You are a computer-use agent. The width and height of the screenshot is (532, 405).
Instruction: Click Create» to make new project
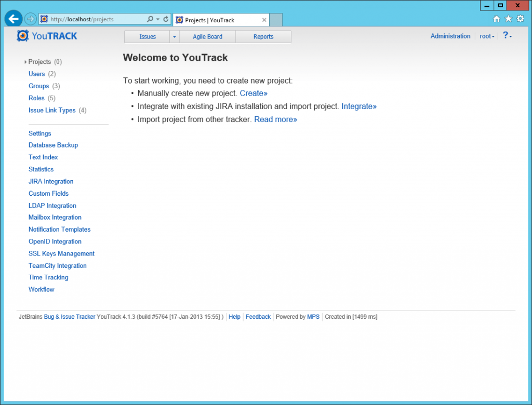pos(254,93)
